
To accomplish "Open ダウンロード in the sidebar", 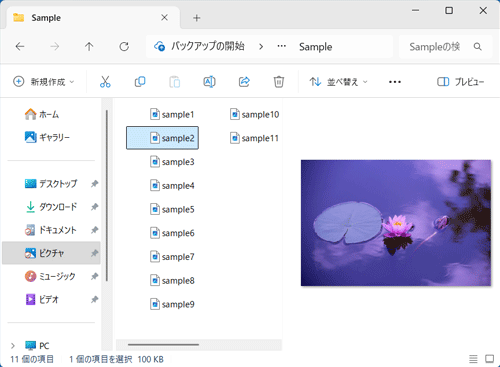I will (x=51, y=207).
